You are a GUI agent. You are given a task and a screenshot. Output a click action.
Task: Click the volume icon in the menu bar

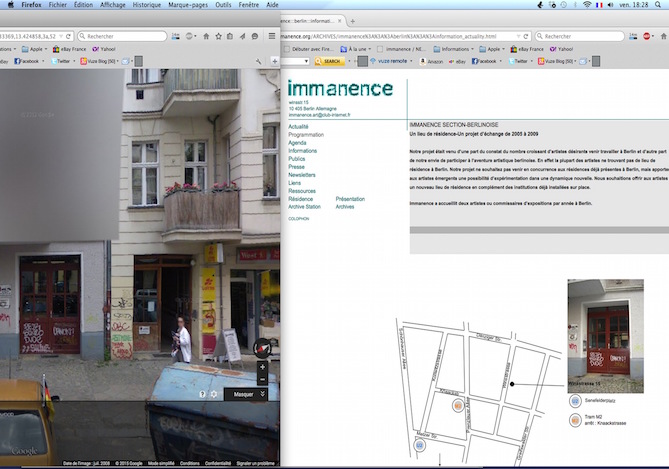(x=611, y=5)
